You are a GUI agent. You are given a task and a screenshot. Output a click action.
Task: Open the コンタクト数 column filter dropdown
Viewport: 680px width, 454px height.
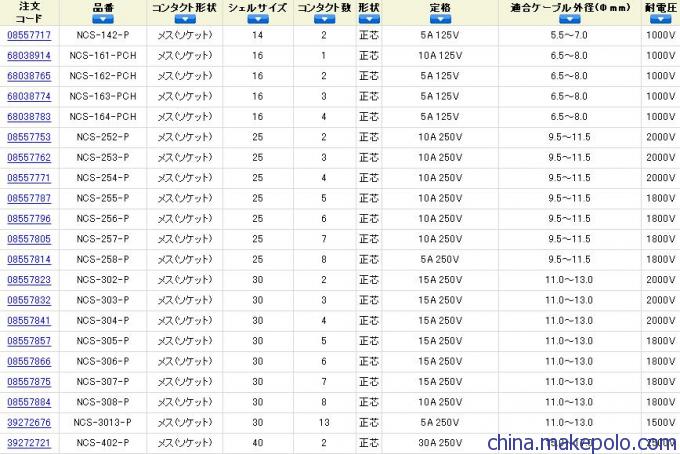click(x=324, y=19)
